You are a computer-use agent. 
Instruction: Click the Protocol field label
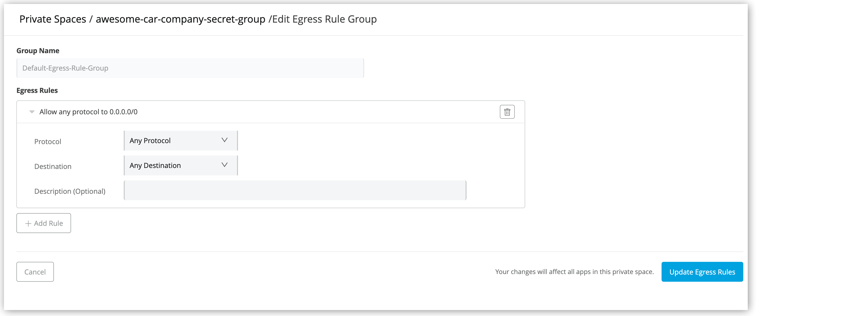[x=47, y=141]
